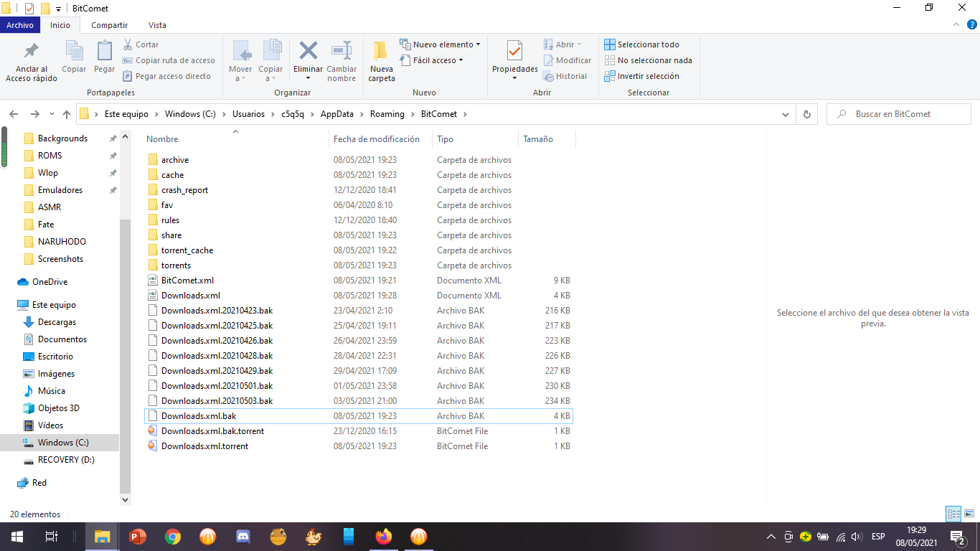Click Usuarios in the address path

tap(248, 114)
